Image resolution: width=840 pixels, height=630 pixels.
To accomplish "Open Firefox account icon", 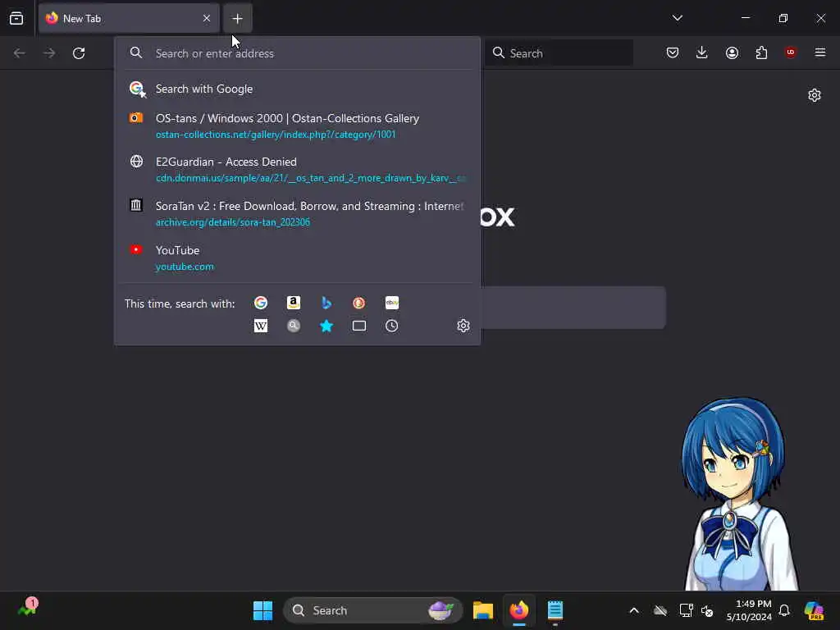I will pos(732,52).
